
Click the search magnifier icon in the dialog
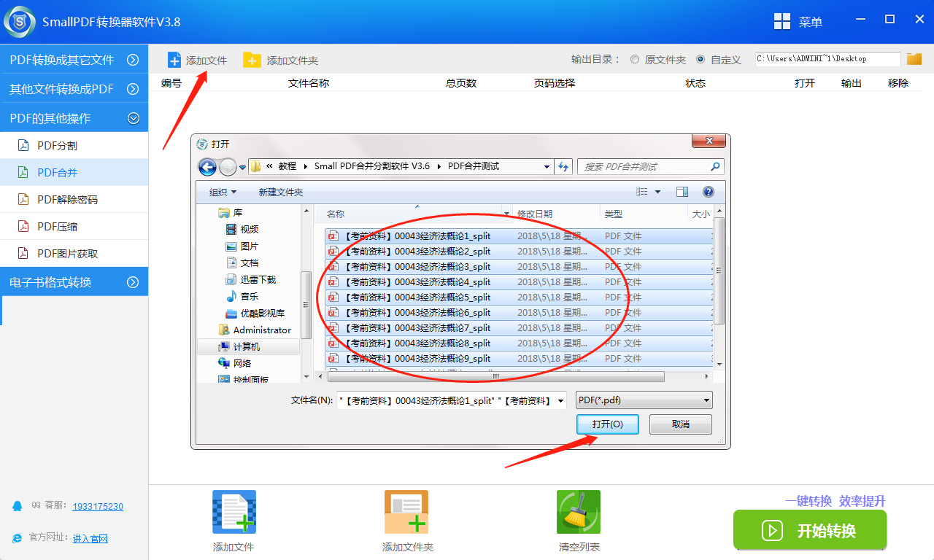pyautogui.click(x=715, y=166)
